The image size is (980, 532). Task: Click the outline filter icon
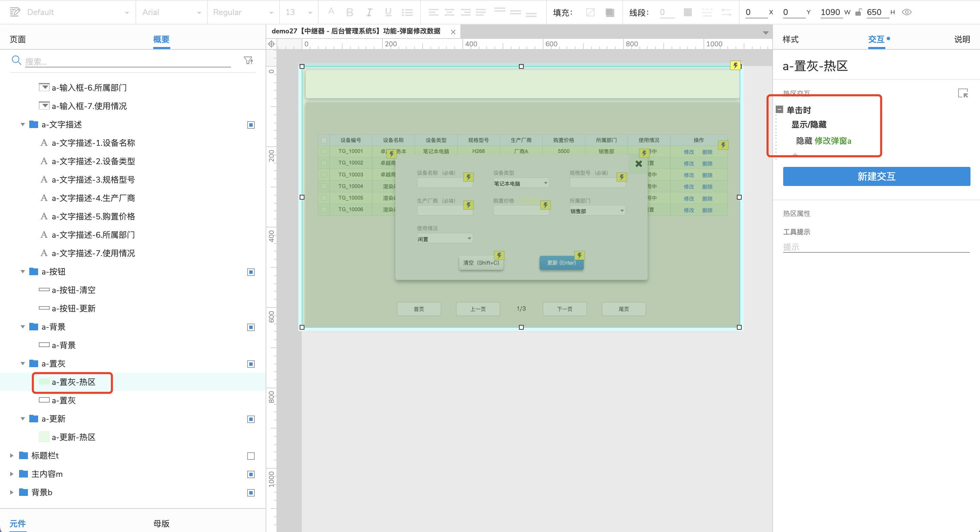pos(249,61)
